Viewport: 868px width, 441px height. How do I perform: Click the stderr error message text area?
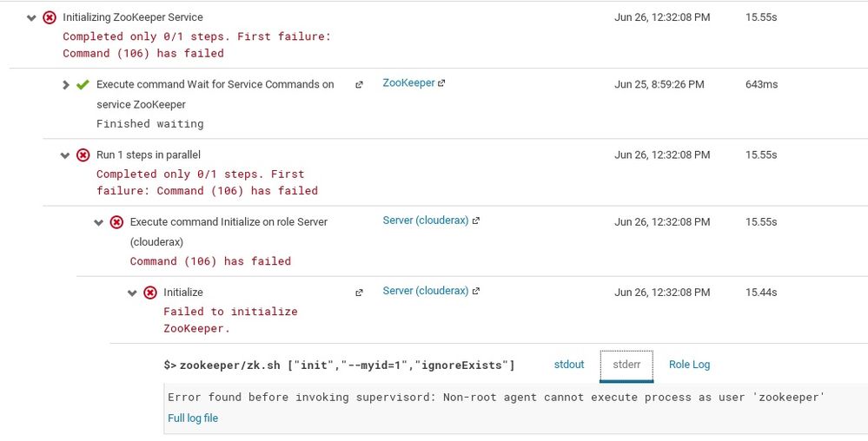coord(495,398)
